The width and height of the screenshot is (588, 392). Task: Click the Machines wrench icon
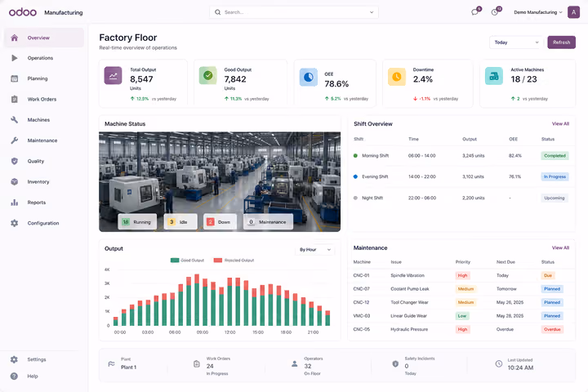tap(14, 120)
